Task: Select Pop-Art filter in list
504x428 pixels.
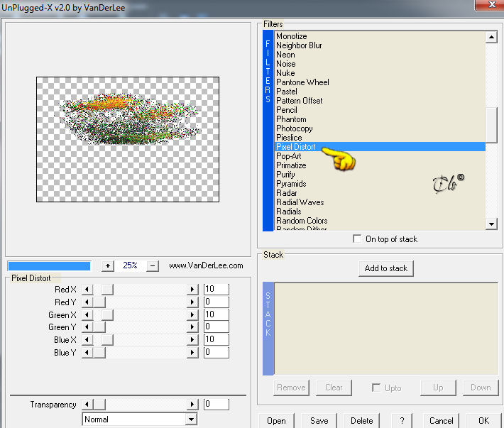Action: (x=289, y=156)
